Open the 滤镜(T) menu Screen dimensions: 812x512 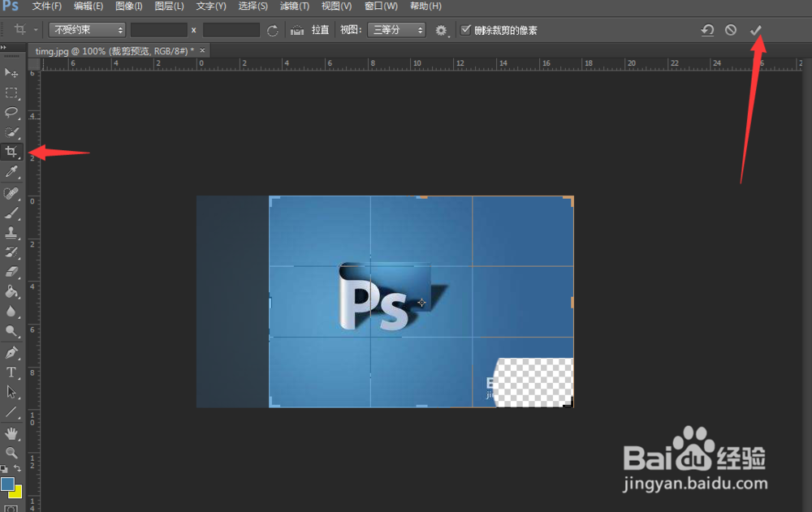pos(294,6)
